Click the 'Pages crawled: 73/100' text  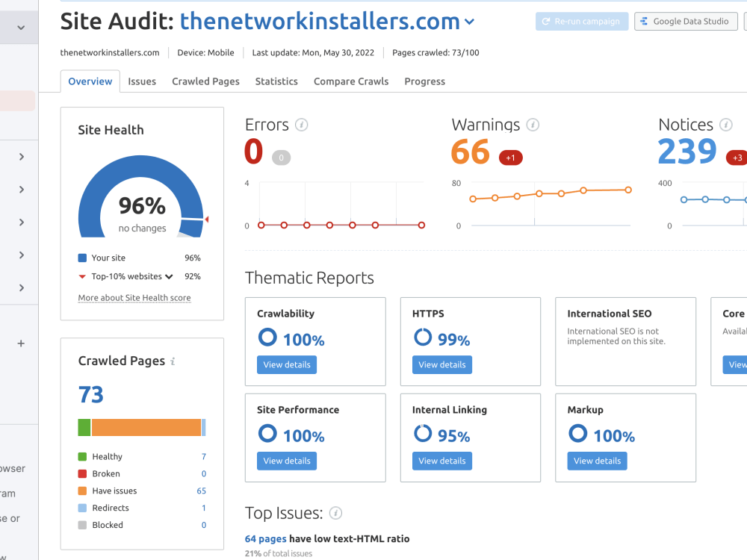pos(436,53)
